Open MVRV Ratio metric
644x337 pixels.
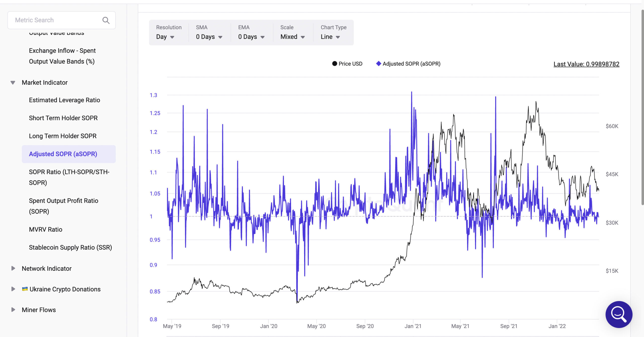(46, 229)
